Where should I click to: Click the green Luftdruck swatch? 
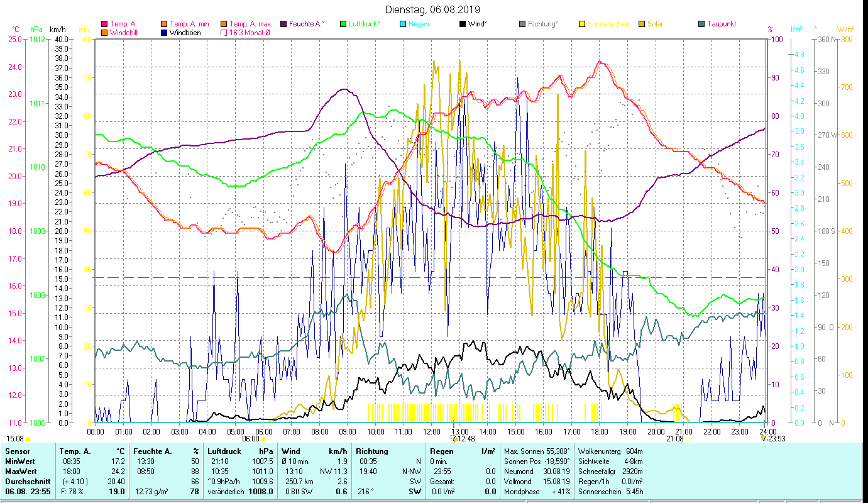(x=343, y=25)
